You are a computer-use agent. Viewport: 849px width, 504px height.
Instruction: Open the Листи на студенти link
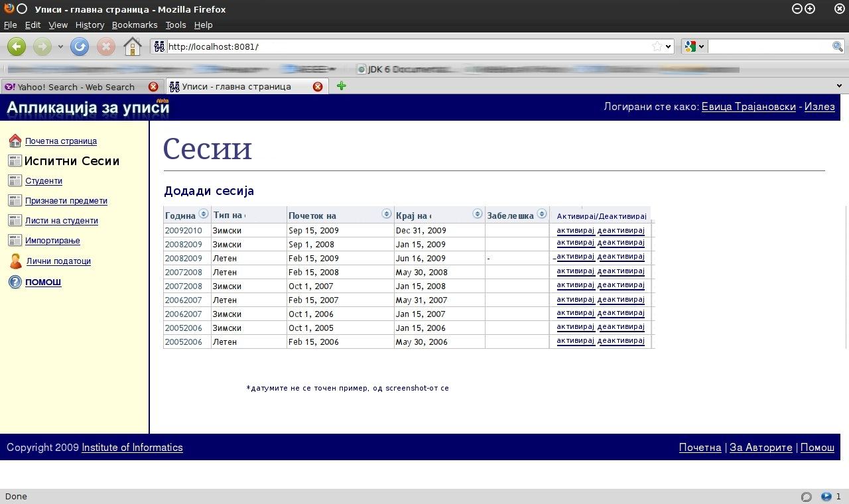point(62,221)
